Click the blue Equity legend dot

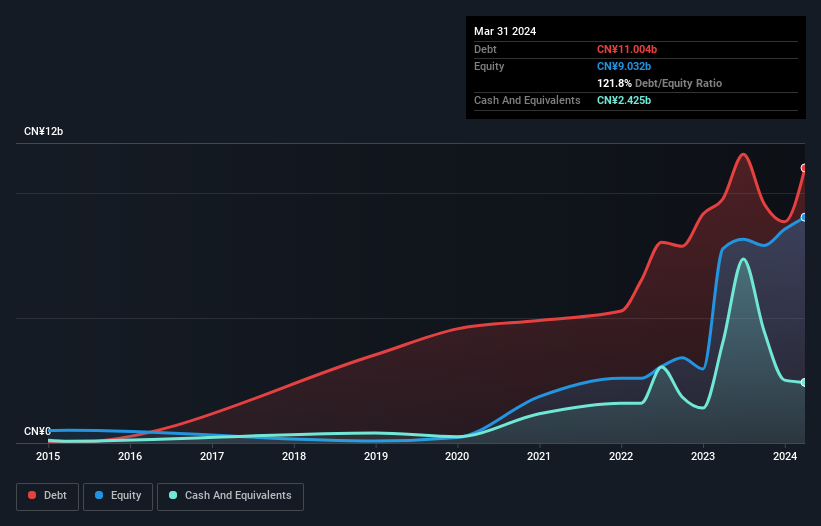[x=99, y=495]
